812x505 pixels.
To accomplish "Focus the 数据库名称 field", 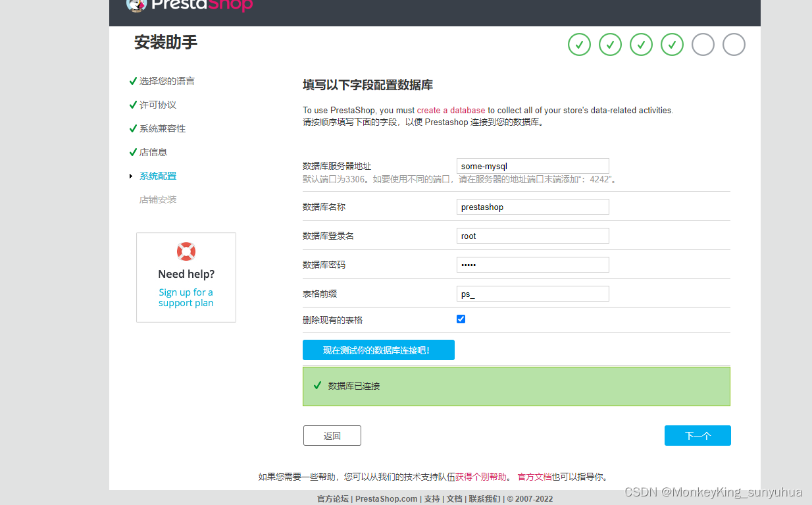I will pyautogui.click(x=533, y=207).
